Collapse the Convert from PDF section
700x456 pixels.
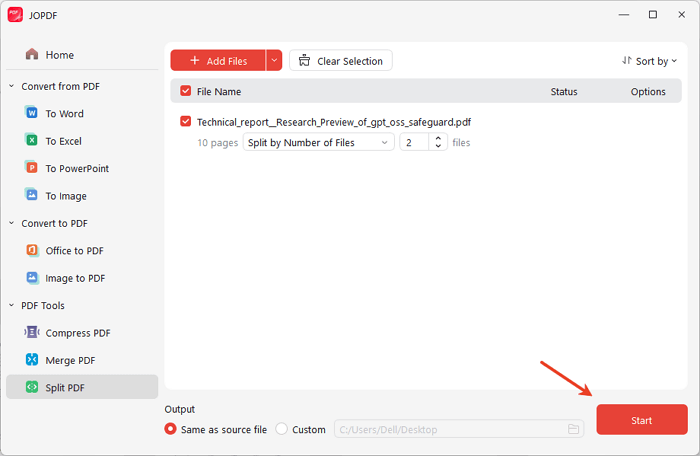[x=12, y=86]
